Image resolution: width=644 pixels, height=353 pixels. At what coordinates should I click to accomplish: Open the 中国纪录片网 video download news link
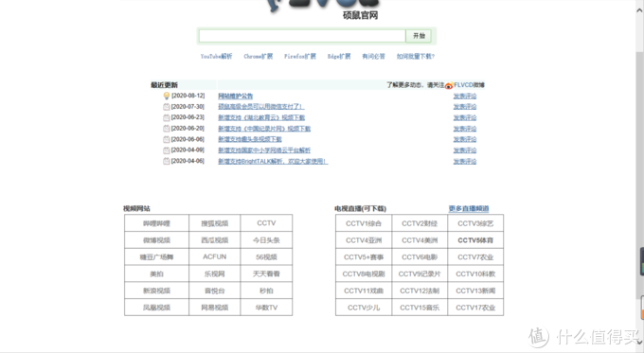click(264, 129)
